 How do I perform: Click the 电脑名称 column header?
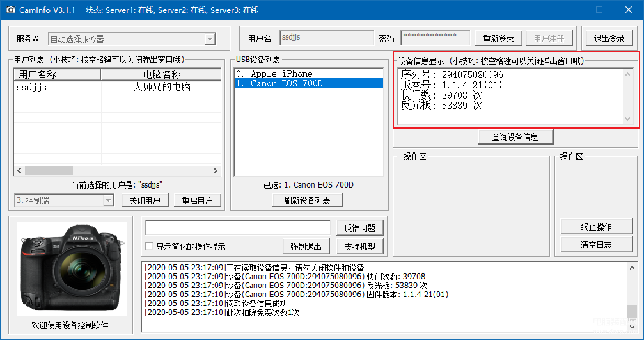tap(161, 74)
